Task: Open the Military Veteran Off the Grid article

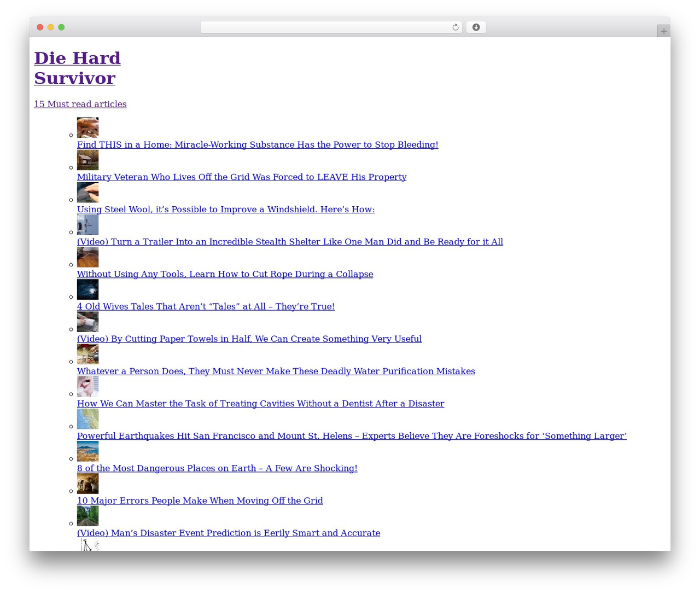Action: coord(242,177)
